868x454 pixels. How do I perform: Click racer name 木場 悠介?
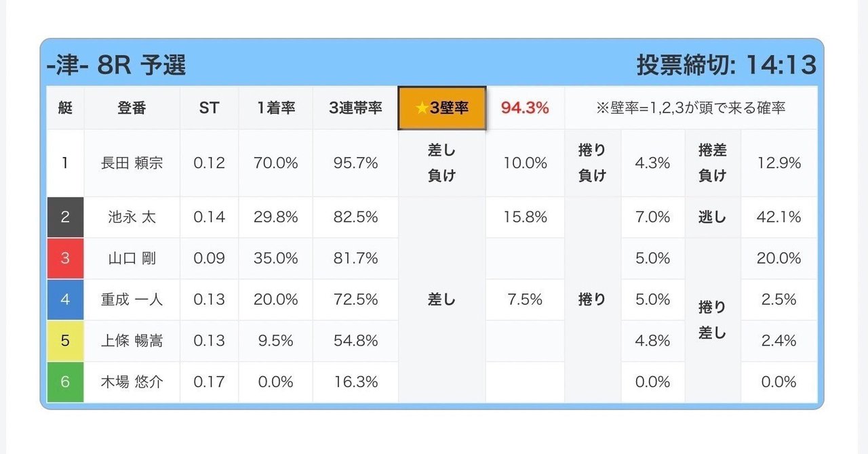132,382
